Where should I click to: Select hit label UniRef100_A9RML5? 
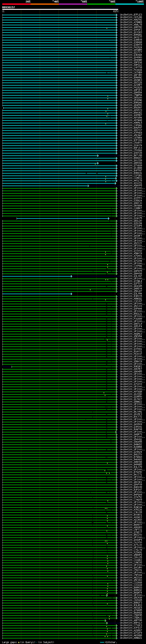pos(131,123)
